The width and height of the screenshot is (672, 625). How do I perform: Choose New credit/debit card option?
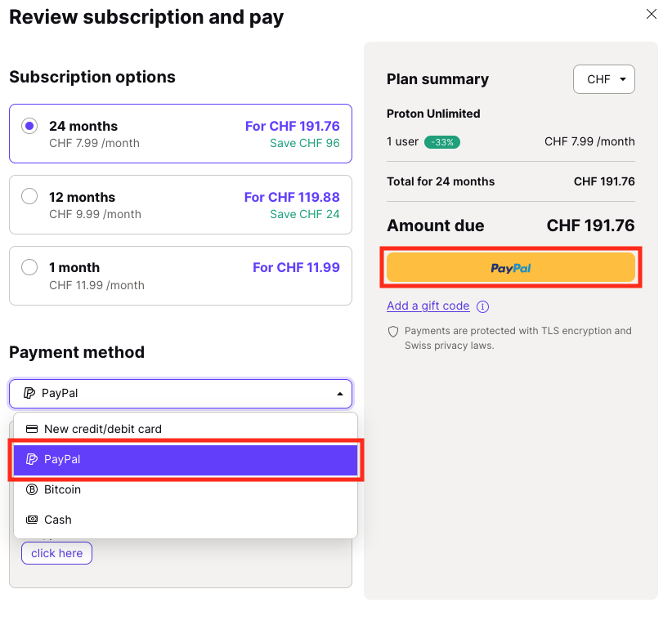(x=186, y=429)
